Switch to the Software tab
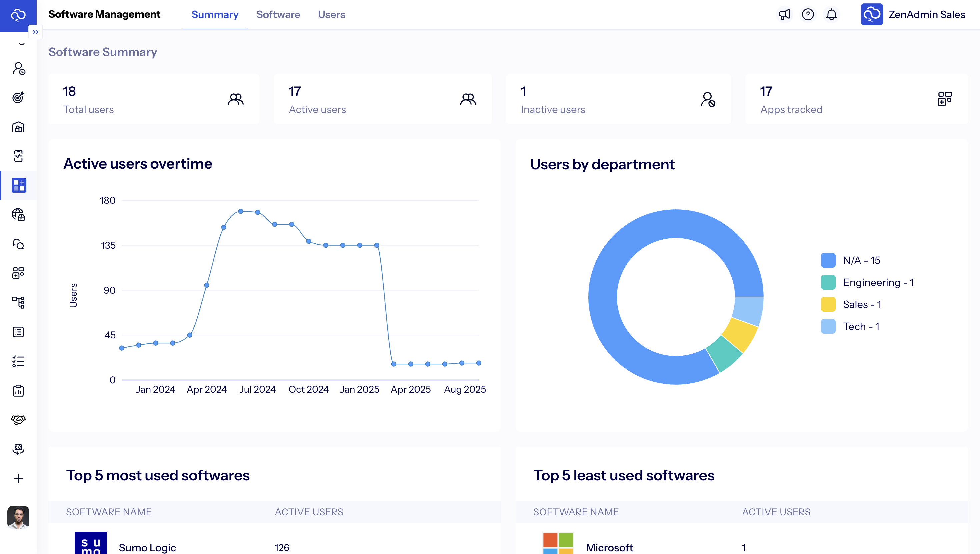Screen dimensions: 980x554 click(278, 14)
